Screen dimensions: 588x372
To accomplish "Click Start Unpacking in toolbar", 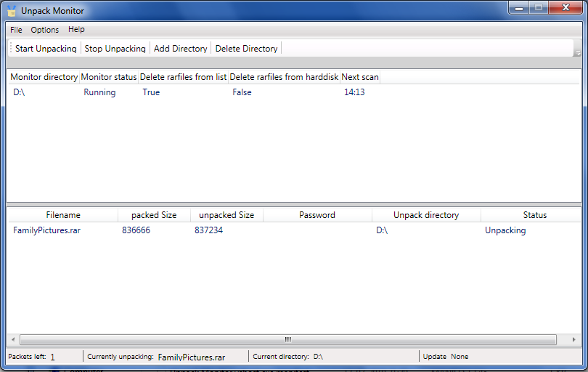I will 46,49.
